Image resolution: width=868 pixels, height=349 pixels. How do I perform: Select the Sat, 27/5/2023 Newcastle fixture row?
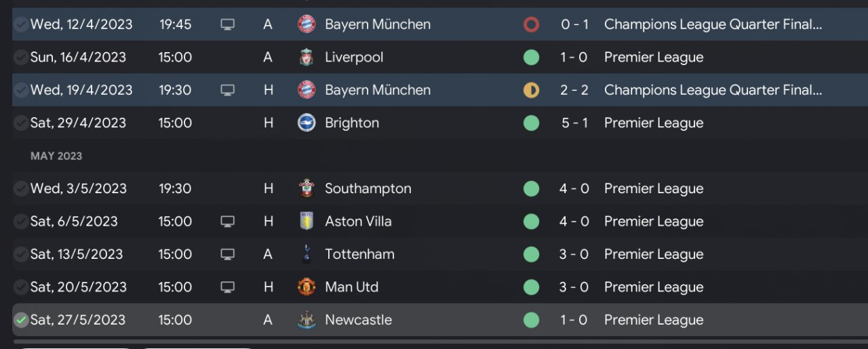pyautogui.click(x=434, y=320)
